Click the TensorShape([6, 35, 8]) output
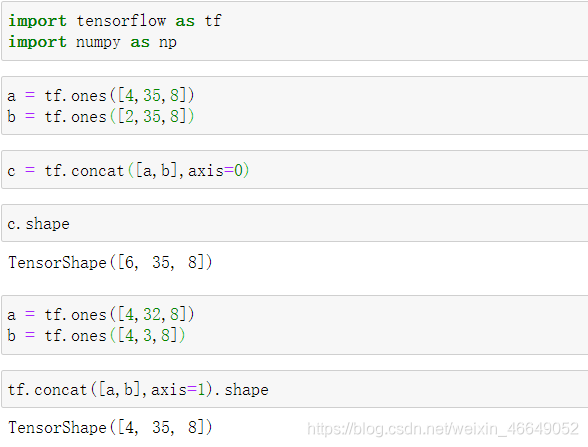The width and height of the screenshot is (588, 447). tap(110, 262)
